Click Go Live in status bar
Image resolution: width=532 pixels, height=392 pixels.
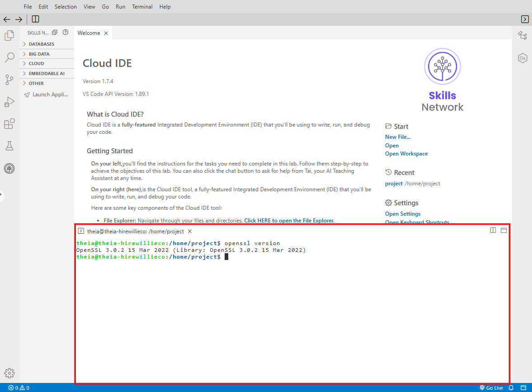coord(491,387)
